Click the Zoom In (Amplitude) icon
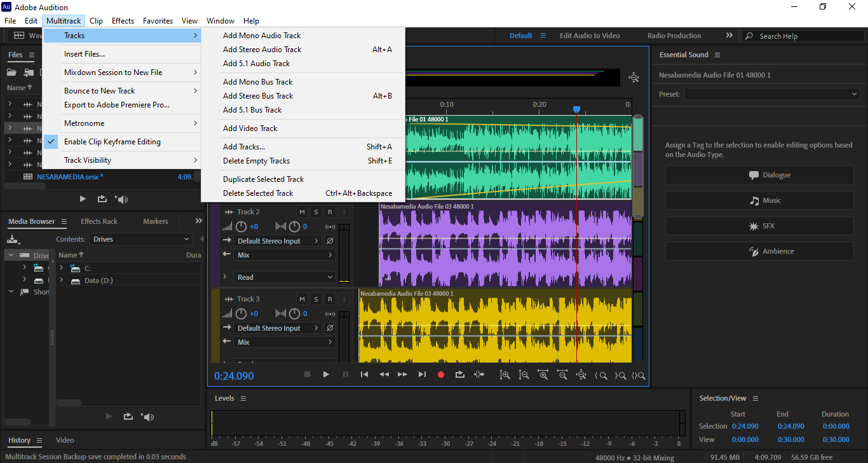 pos(505,375)
